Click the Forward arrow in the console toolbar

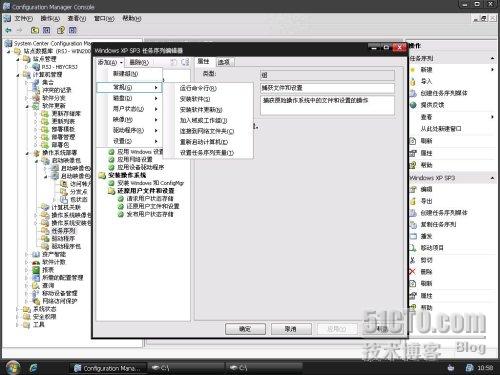[19, 30]
